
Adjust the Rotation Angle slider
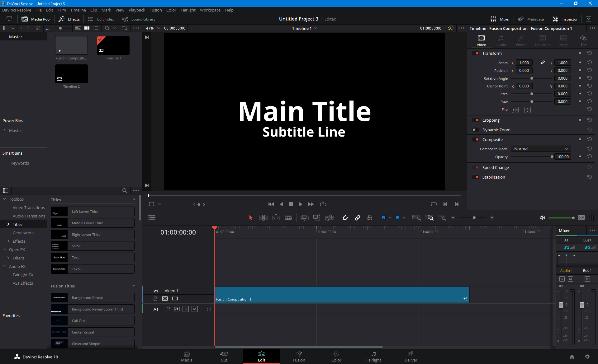pyautogui.click(x=532, y=78)
